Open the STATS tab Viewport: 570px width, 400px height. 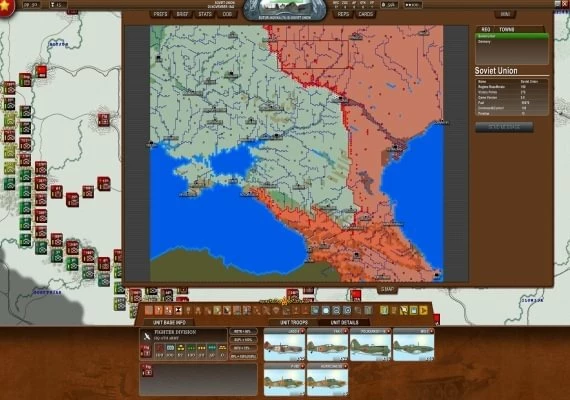pos(205,14)
